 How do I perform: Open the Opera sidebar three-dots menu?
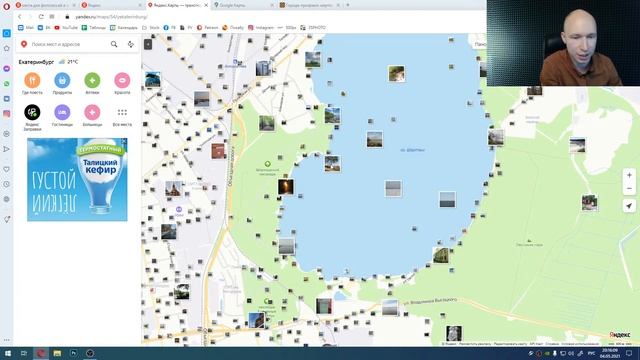[x=7, y=340]
